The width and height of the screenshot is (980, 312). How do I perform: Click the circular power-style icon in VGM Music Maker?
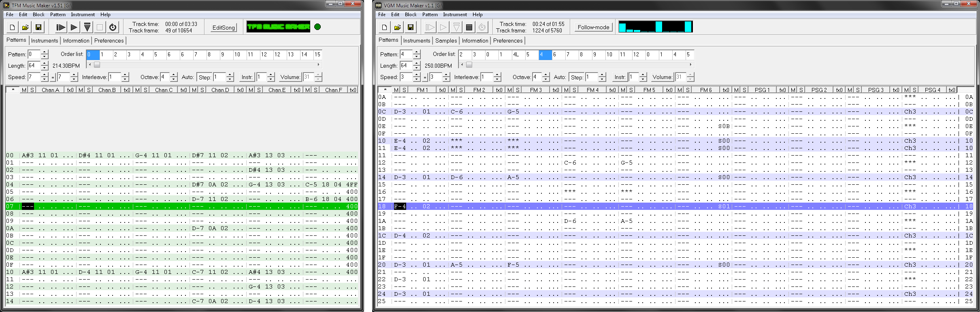pos(482,27)
